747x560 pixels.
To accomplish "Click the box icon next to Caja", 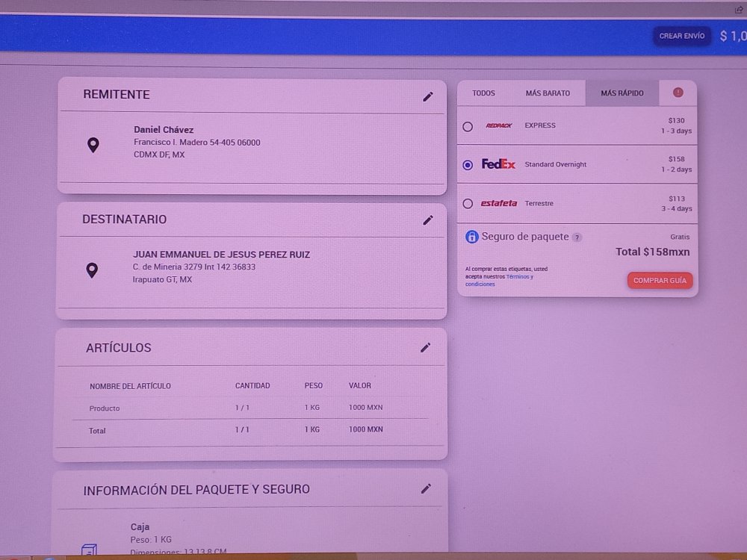I will pos(89,551).
